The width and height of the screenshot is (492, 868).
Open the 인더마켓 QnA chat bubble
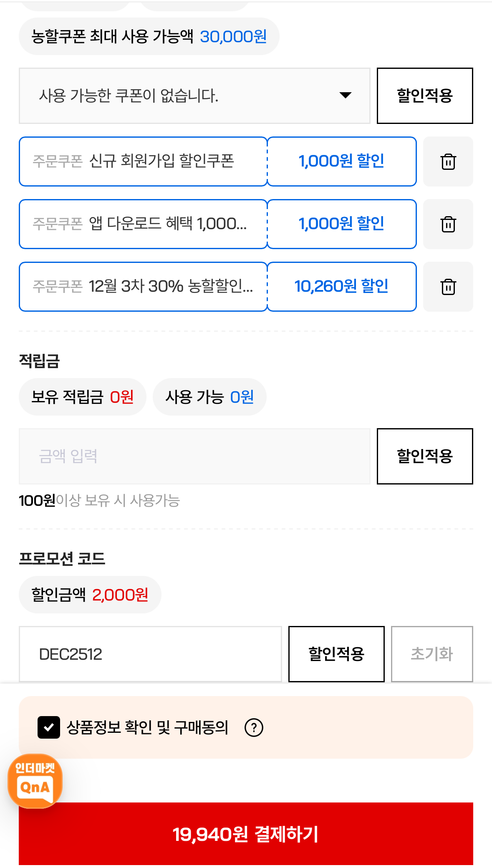coord(35,781)
